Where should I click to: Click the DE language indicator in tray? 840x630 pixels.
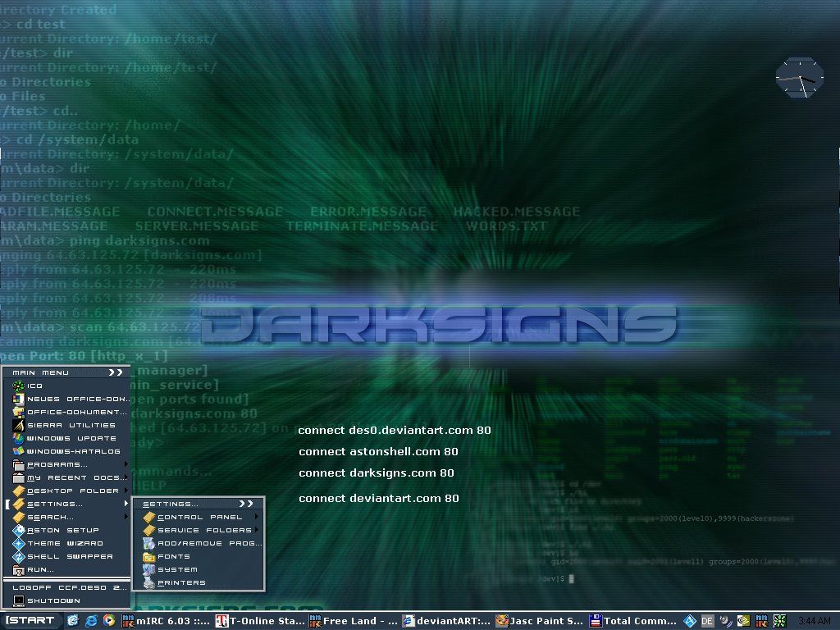tap(707, 621)
